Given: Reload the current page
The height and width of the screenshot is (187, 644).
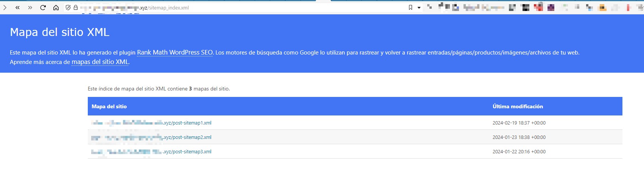Looking at the screenshot, I should tap(43, 8).
